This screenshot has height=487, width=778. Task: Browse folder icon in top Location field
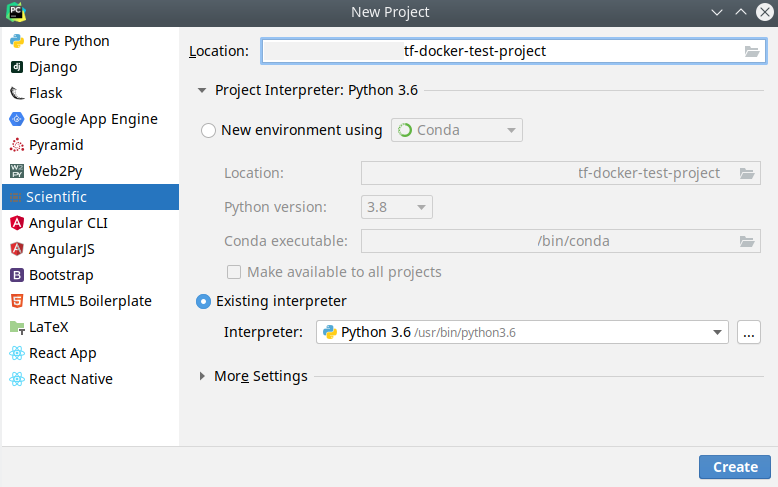click(x=752, y=51)
